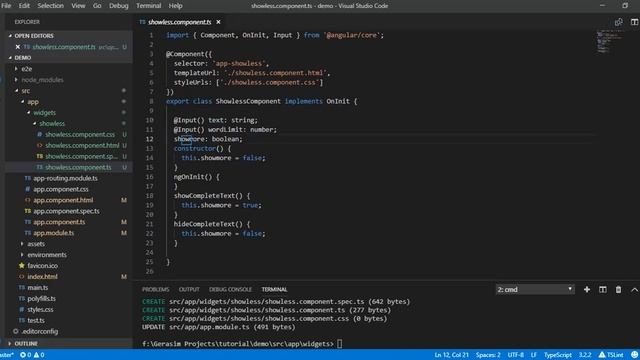Open the Debug menu
This screenshot has width=640, height=360.
(119, 6)
